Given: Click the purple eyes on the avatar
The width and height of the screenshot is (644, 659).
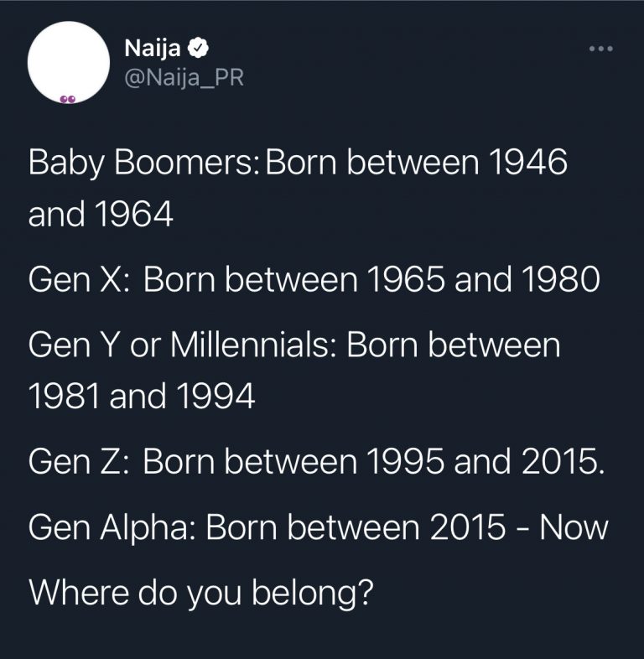Looking at the screenshot, I should pyautogui.click(x=69, y=99).
